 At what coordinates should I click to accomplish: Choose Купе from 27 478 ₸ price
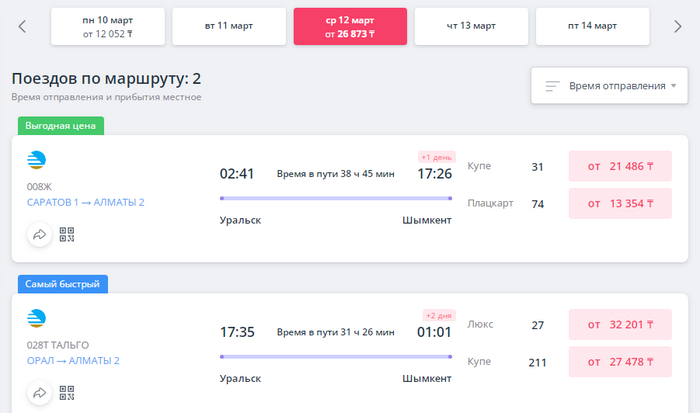click(620, 361)
